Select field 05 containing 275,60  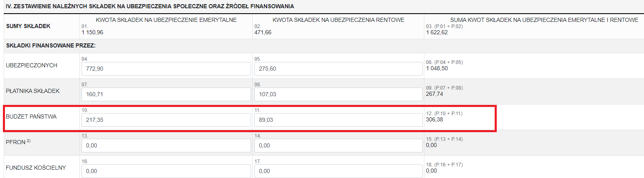click(x=338, y=69)
